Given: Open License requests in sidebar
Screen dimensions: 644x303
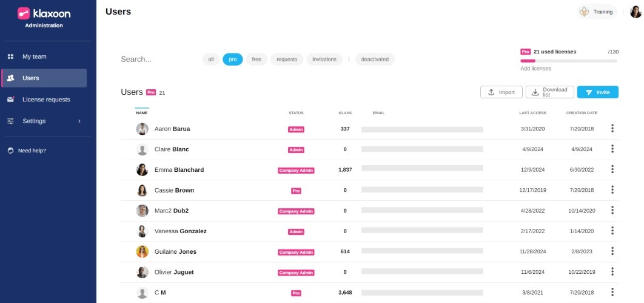Looking at the screenshot, I should pos(45,100).
